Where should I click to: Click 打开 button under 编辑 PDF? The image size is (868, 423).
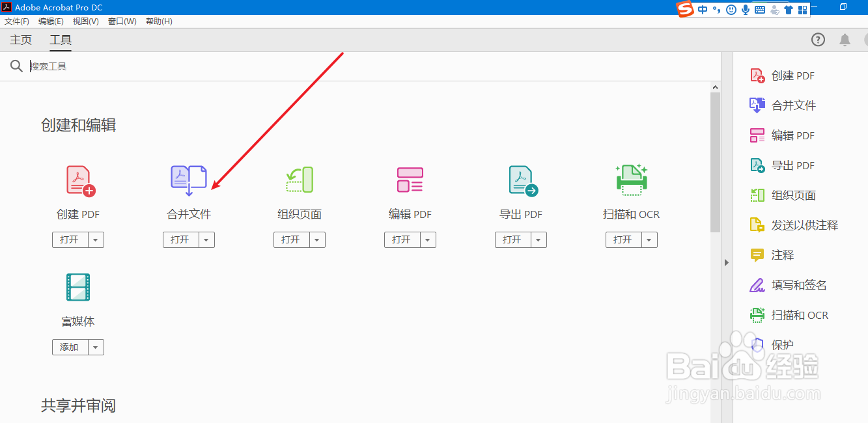point(402,239)
